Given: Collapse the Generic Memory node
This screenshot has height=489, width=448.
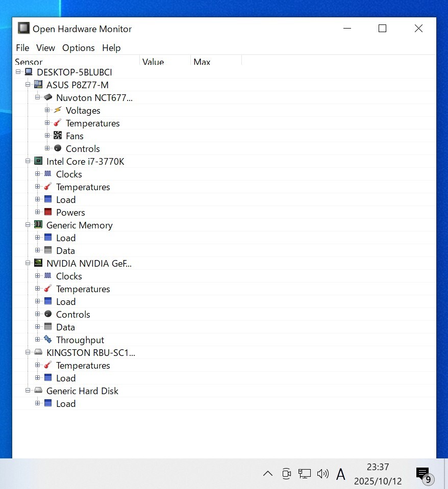Looking at the screenshot, I should [x=28, y=224].
